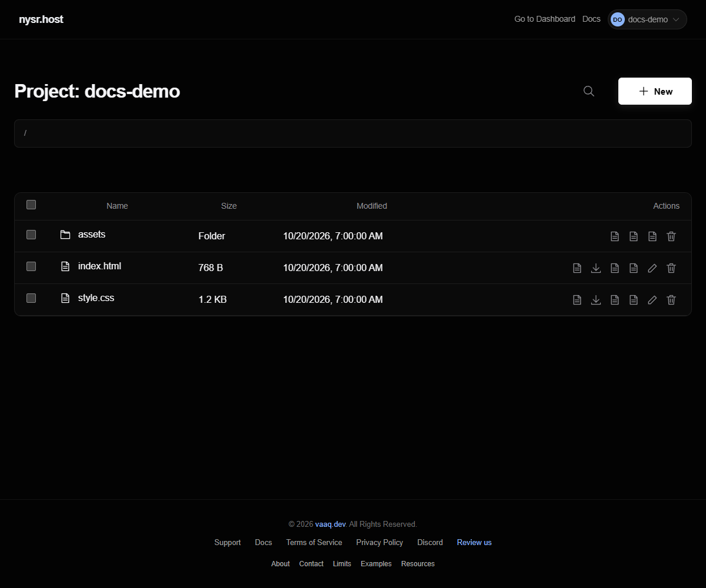This screenshot has height=588, width=706.
Task: Delete the assets folder with trash icon
Action: click(671, 236)
